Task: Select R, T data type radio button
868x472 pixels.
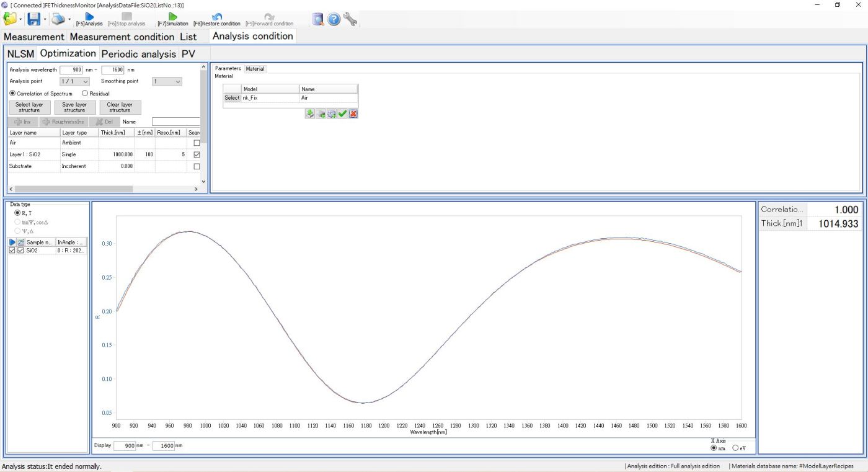Action: pyautogui.click(x=17, y=213)
